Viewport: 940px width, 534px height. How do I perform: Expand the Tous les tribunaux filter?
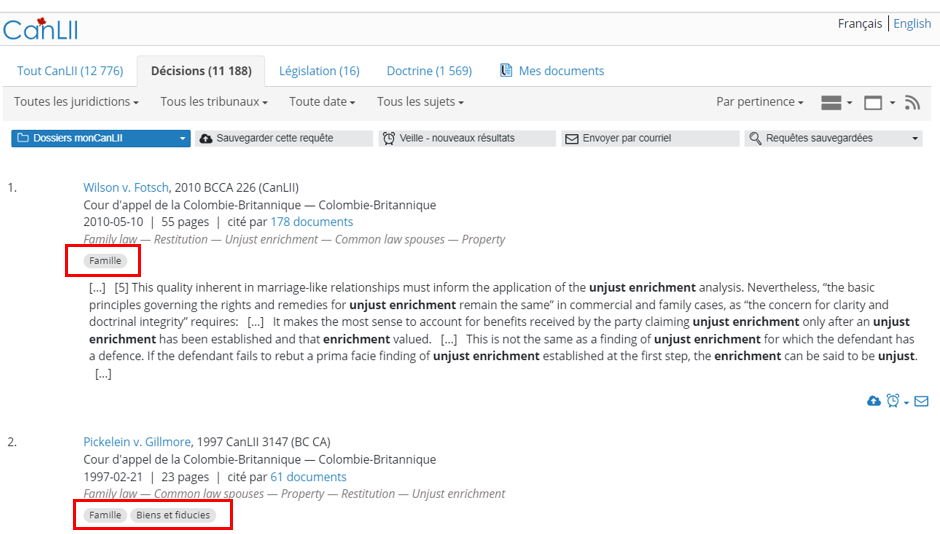click(x=213, y=102)
